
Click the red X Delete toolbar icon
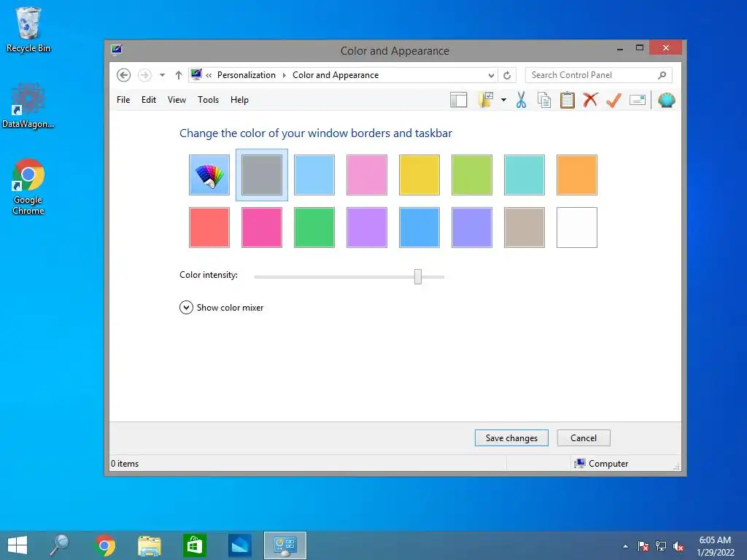(590, 100)
